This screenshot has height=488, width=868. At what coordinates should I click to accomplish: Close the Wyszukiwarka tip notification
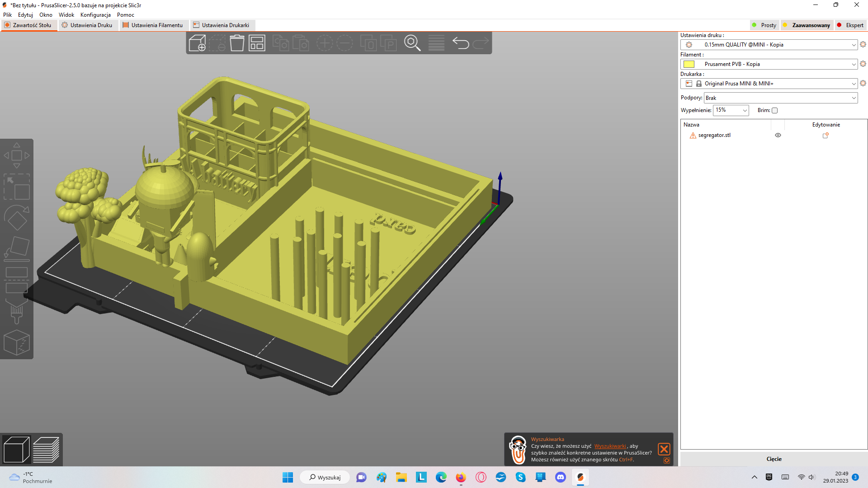click(664, 449)
